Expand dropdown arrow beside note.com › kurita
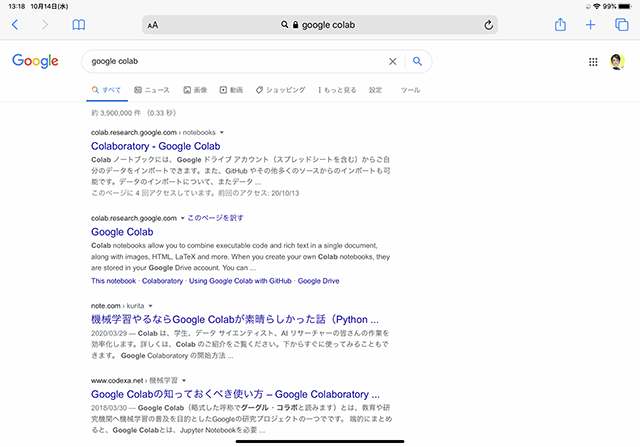640x447 pixels. click(x=150, y=306)
